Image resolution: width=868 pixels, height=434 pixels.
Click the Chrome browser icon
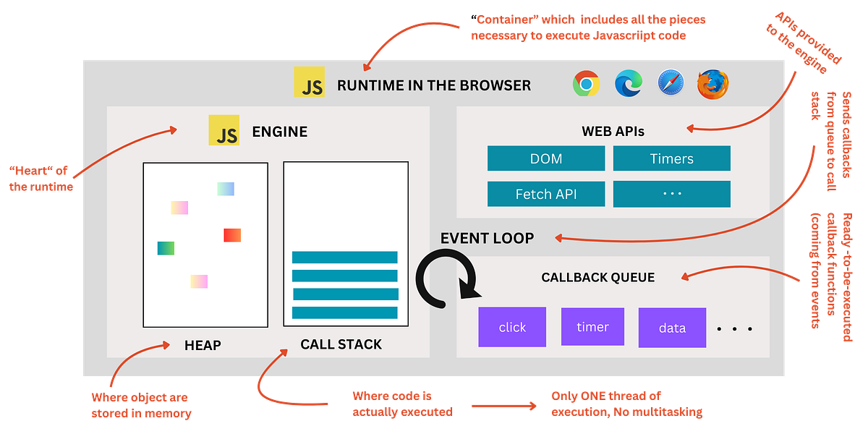tap(587, 82)
